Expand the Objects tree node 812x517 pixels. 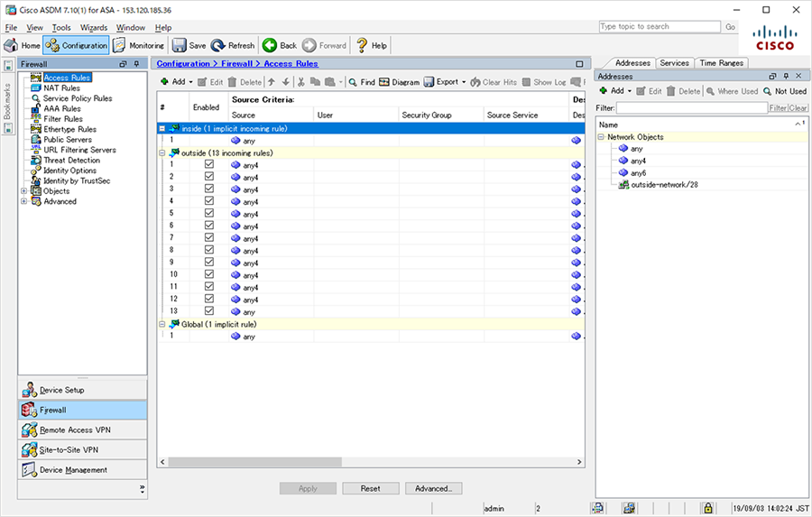pyautogui.click(x=23, y=191)
